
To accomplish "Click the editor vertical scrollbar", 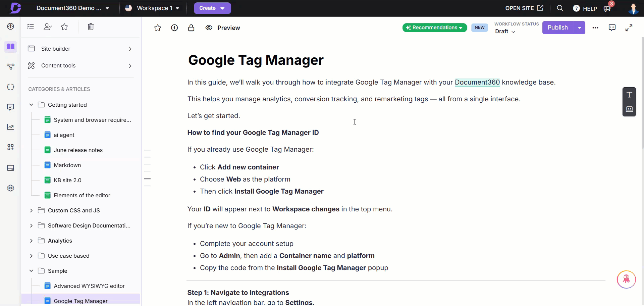I will 642,92.
